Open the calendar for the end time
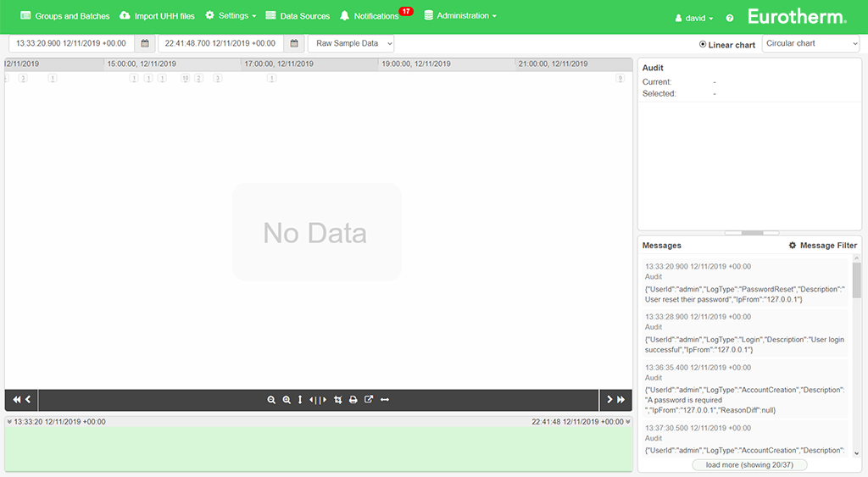Image resolution: width=868 pixels, height=477 pixels. coord(294,43)
